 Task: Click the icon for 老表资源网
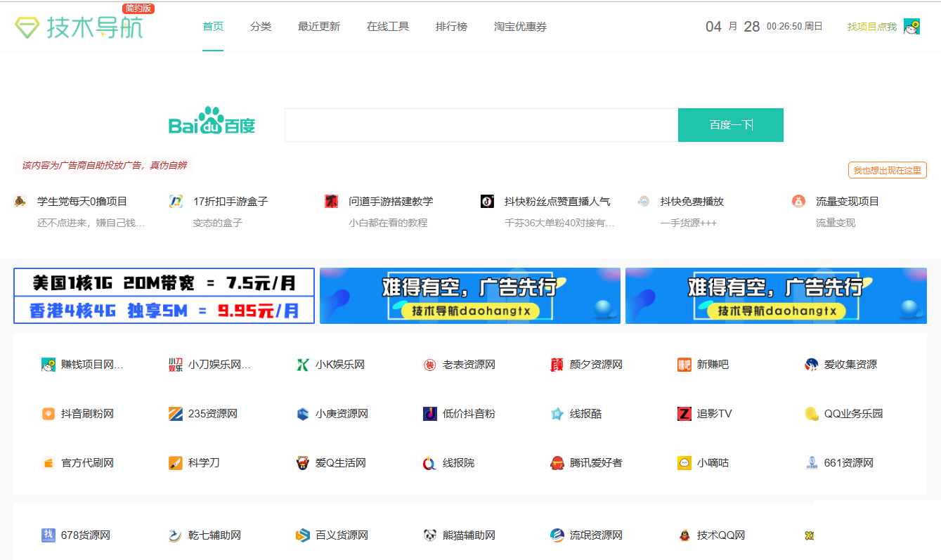tap(430, 365)
